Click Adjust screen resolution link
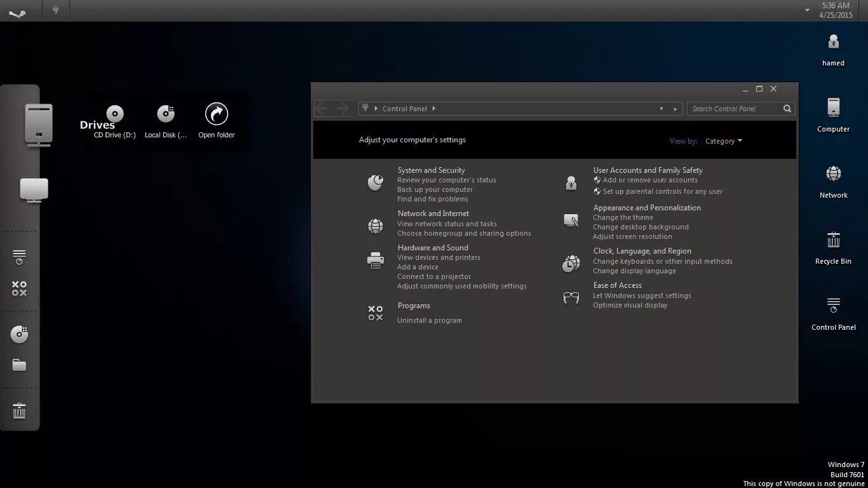 (x=632, y=236)
